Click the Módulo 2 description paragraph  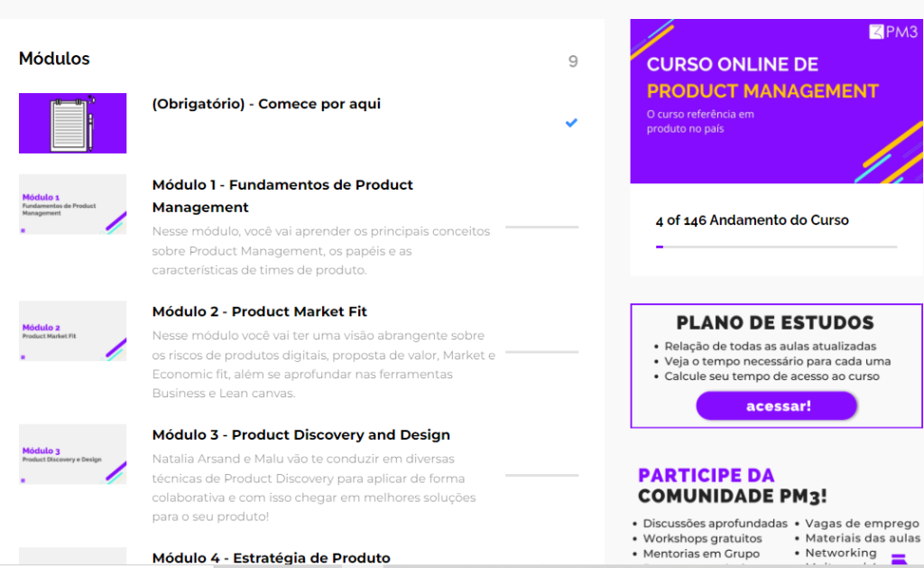[324, 364]
